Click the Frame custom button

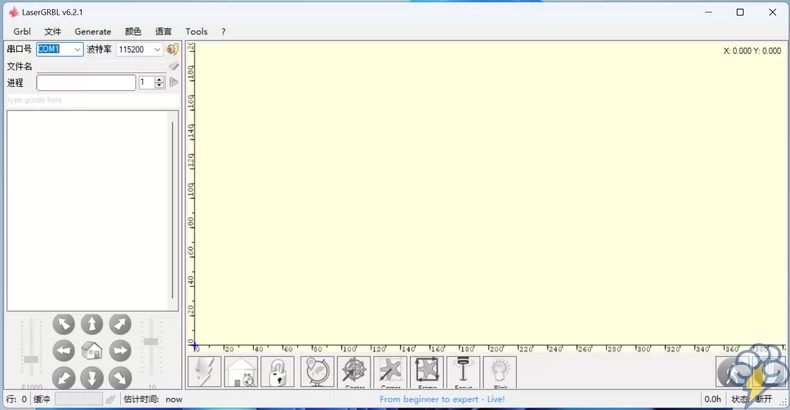427,372
